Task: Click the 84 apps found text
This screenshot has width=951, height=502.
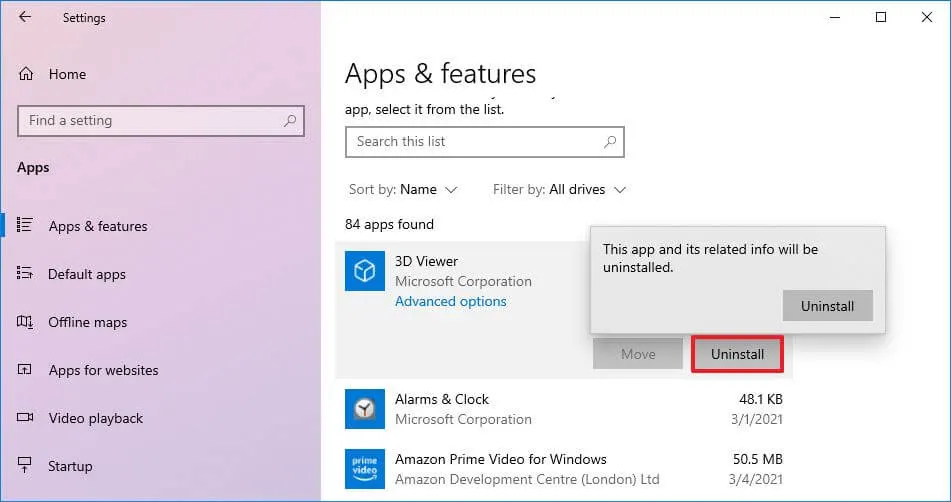Action: pos(389,224)
